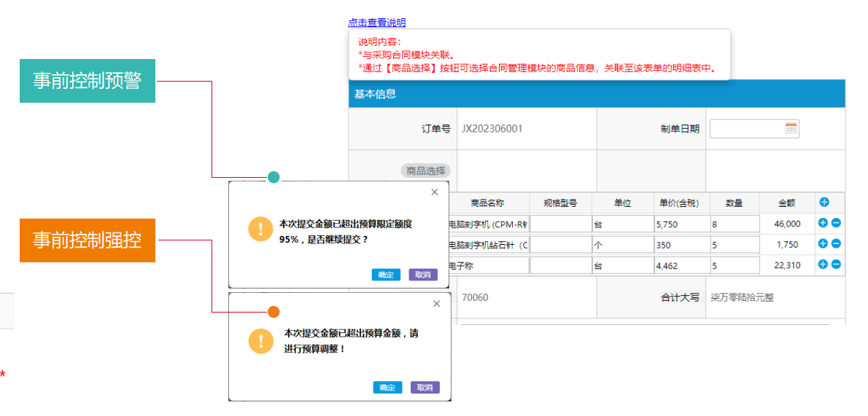This screenshot has height=416, width=868.
Task: Add a row after the 22,310 amount row
Action: tap(824, 264)
